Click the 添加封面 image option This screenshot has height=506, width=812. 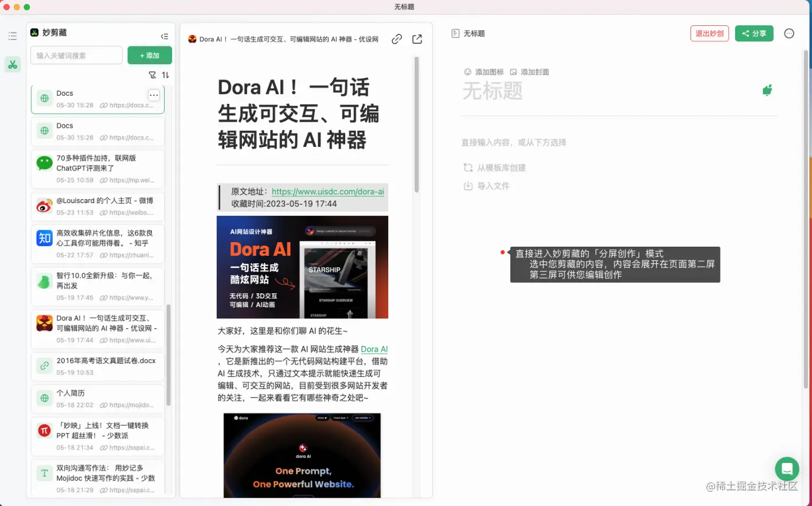point(529,72)
